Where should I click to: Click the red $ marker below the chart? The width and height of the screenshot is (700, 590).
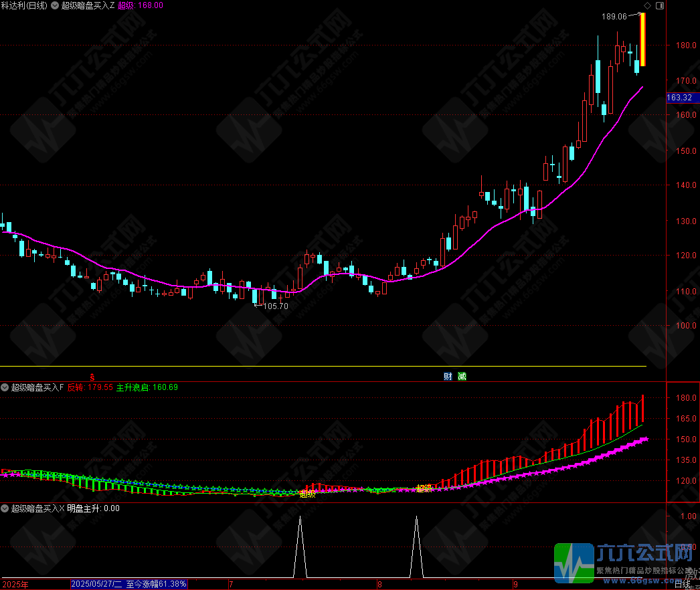[x=92, y=377]
